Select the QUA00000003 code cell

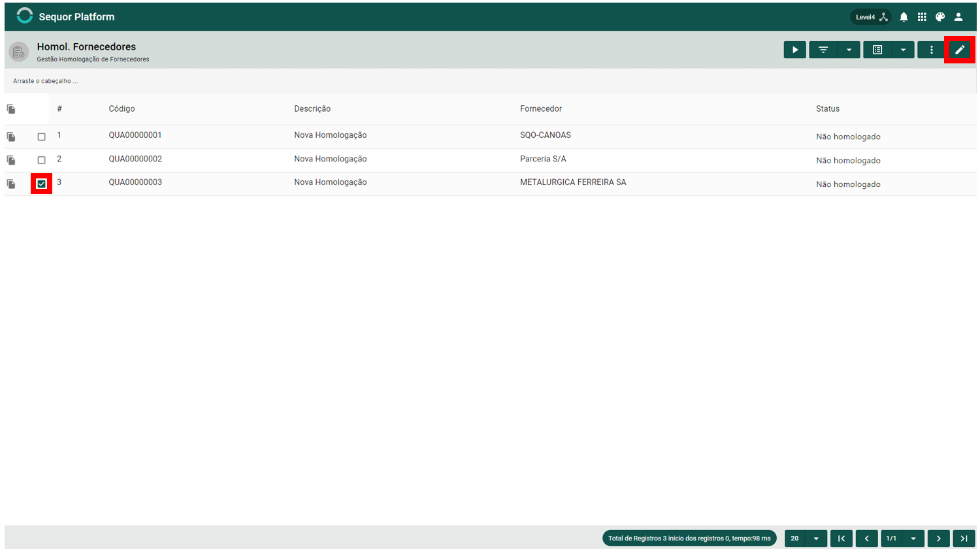point(135,182)
